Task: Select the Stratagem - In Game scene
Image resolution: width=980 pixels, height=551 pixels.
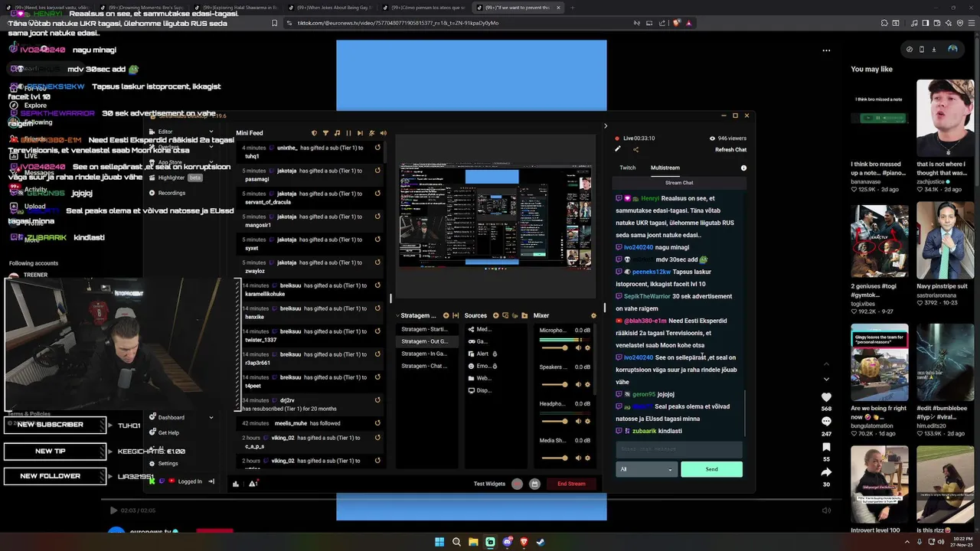Action: (x=425, y=354)
